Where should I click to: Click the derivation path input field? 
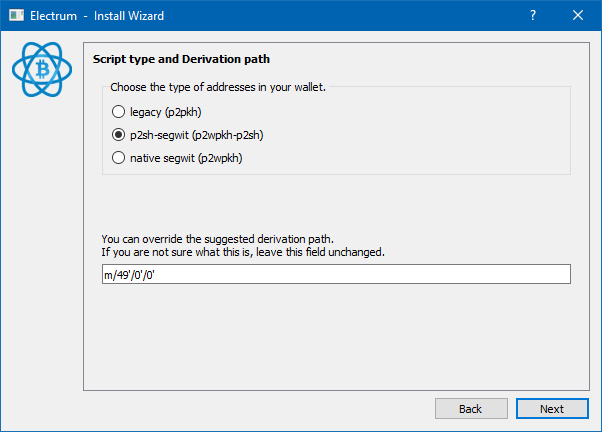point(336,274)
